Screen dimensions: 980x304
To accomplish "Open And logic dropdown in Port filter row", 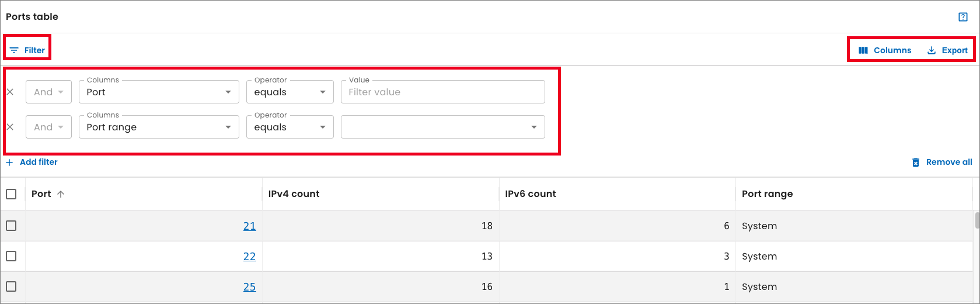I will click(x=48, y=92).
